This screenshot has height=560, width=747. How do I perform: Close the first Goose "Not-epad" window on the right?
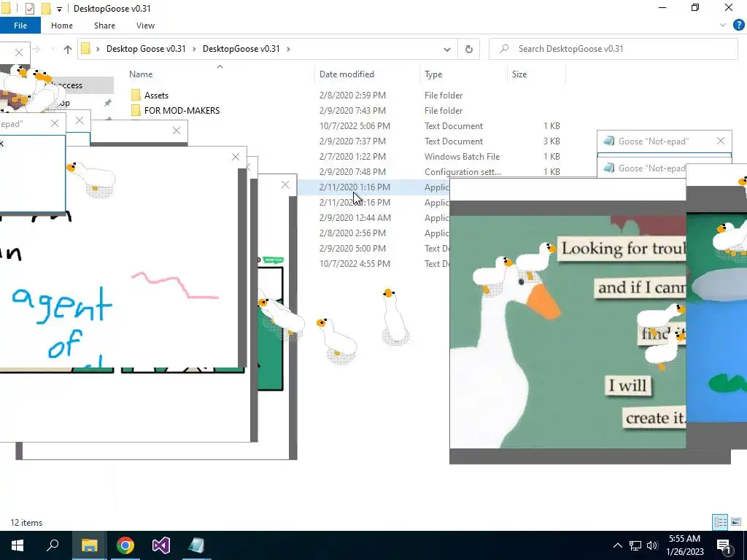(720, 141)
